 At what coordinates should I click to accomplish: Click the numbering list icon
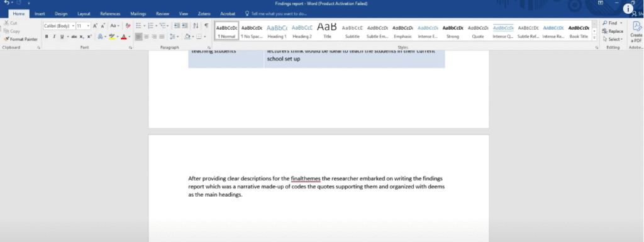(150, 25)
